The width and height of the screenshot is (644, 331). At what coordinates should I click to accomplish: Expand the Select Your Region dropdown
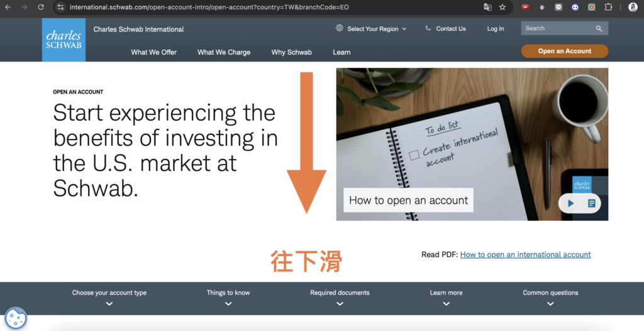pos(371,29)
